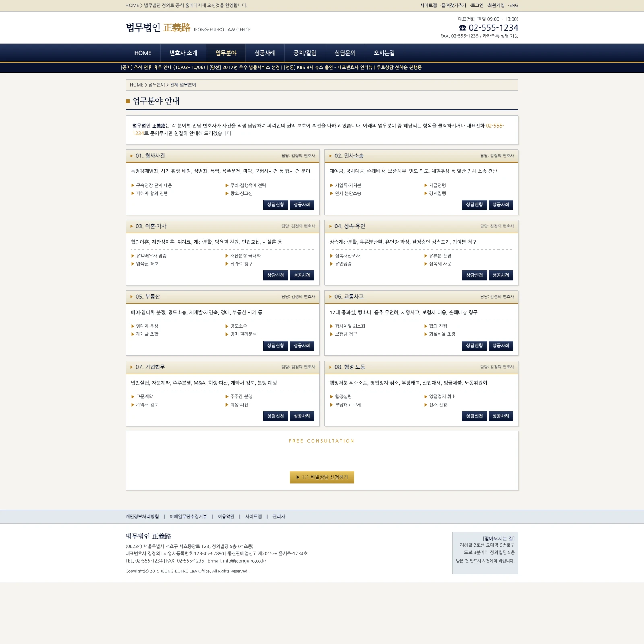Click the triangle bullet beside 행정심판
Screen dimensions: 644x644
[x=332, y=397]
